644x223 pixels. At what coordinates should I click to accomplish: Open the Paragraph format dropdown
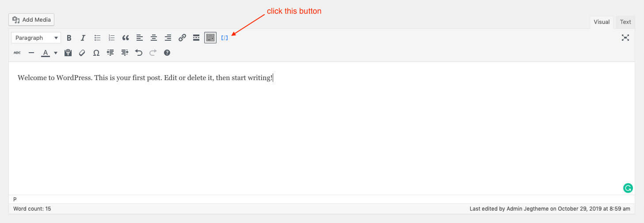[x=36, y=38]
